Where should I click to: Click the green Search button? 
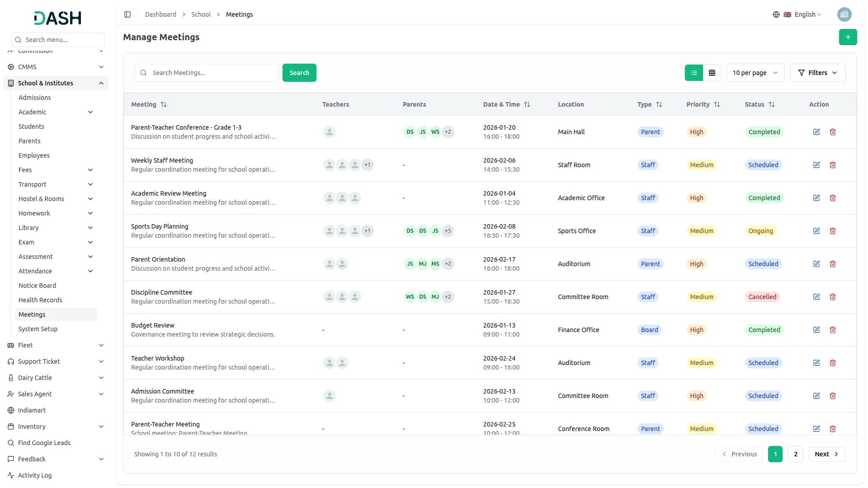click(299, 73)
